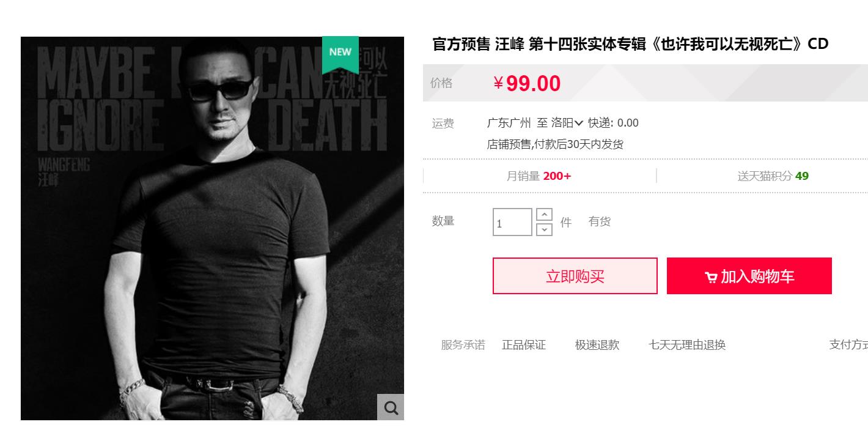Open the 洛阳 destination dropdown
The width and height of the screenshot is (868, 430).
pyautogui.click(x=567, y=123)
